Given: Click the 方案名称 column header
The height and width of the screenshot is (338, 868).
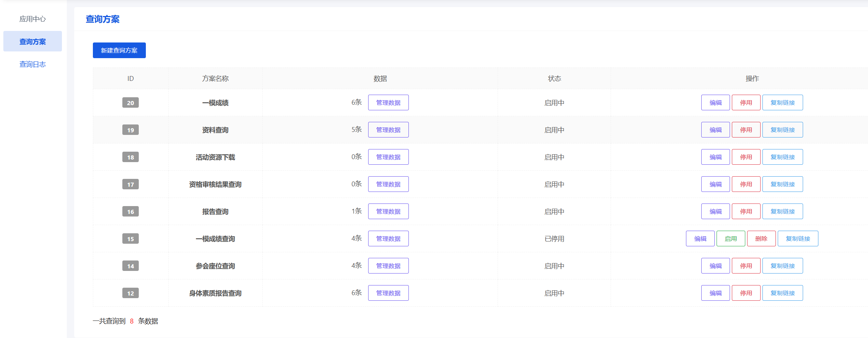Looking at the screenshot, I should 215,78.
